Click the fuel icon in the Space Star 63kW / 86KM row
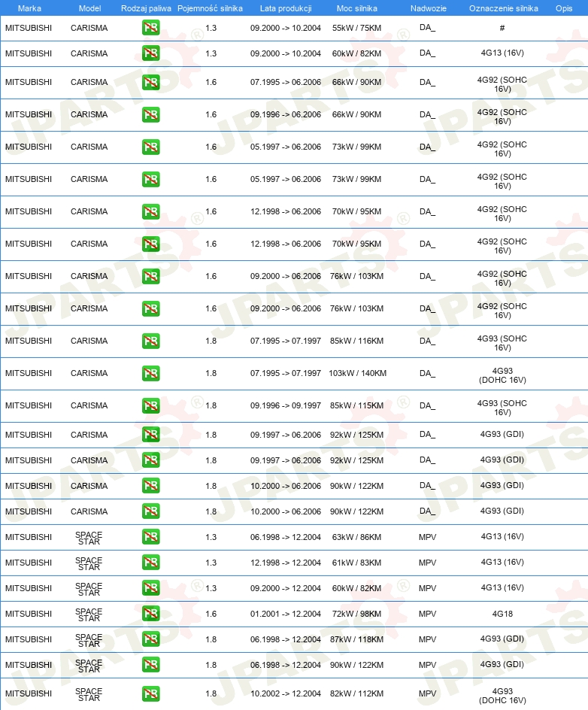588x710 pixels. (x=150, y=537)
